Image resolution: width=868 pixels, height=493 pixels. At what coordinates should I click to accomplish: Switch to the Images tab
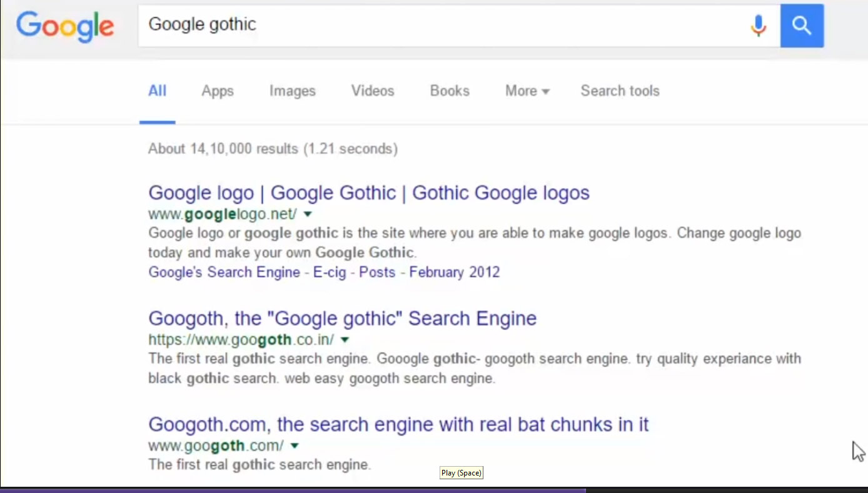(292, 91)
